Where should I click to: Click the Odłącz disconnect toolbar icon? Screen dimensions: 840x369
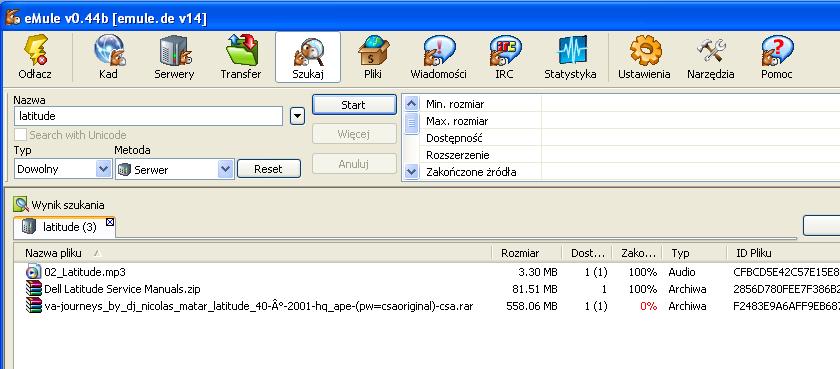pyautogui.click(x=35, y=57)
